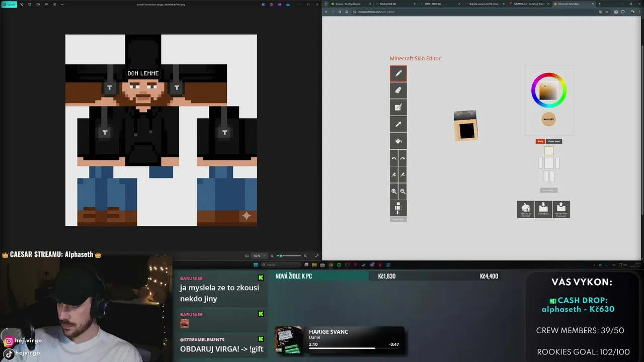644x362 pixels.
Task: Click the Windows taskbar search box
Action: 282,265
